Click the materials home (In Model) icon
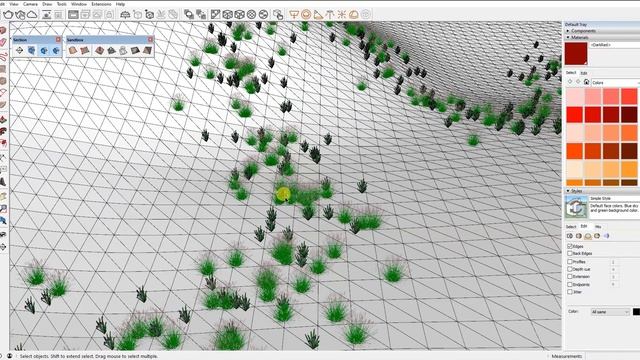 [586, 82]
